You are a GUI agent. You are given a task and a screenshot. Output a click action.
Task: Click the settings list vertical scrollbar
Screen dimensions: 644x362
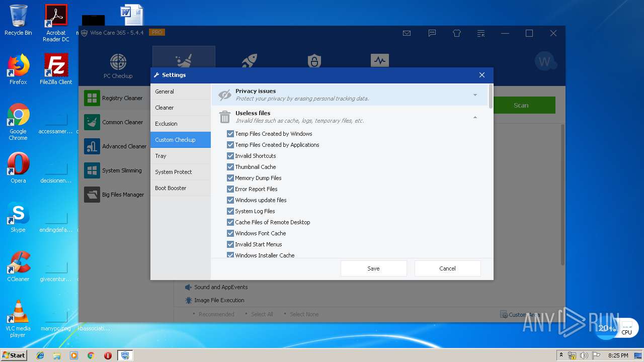pyautogui.click(x=491, y=96)
